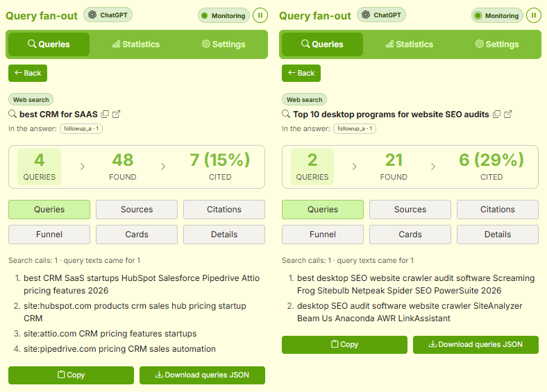Click 'Top 10 desktop programs for website SEO audits' title
The image size is (547, 392).
click(391, 114)
